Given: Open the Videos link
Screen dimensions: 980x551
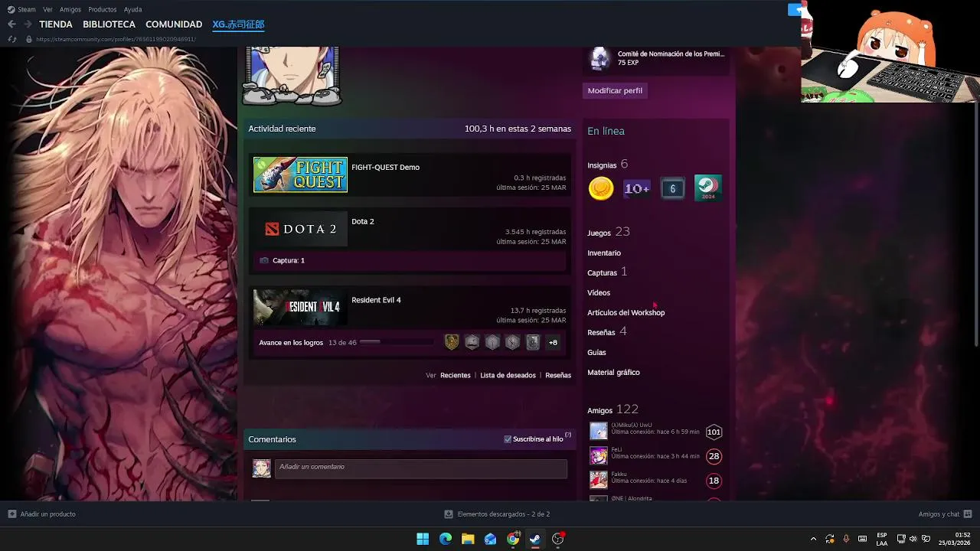Looking at the screenshot, I should pyautogui.click(x=599, y=293).
